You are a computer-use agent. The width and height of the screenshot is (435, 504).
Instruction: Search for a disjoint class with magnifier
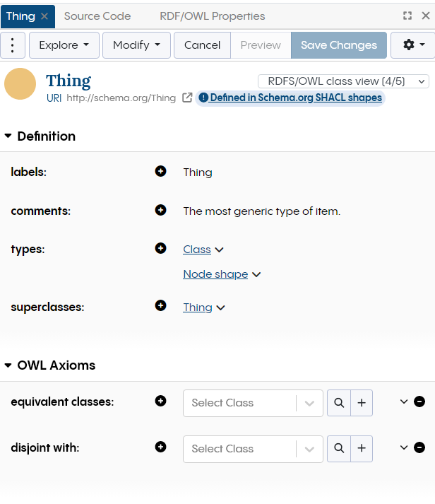[x=339, y=449]
